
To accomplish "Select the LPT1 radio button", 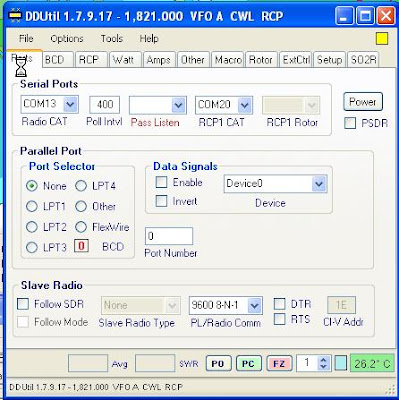I will coord(32,206).
